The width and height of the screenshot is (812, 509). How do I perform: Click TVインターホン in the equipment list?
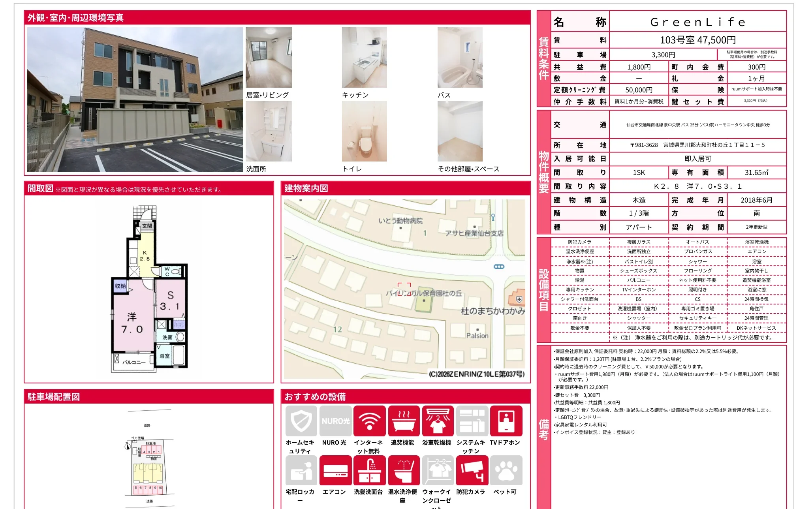[639, 289]
